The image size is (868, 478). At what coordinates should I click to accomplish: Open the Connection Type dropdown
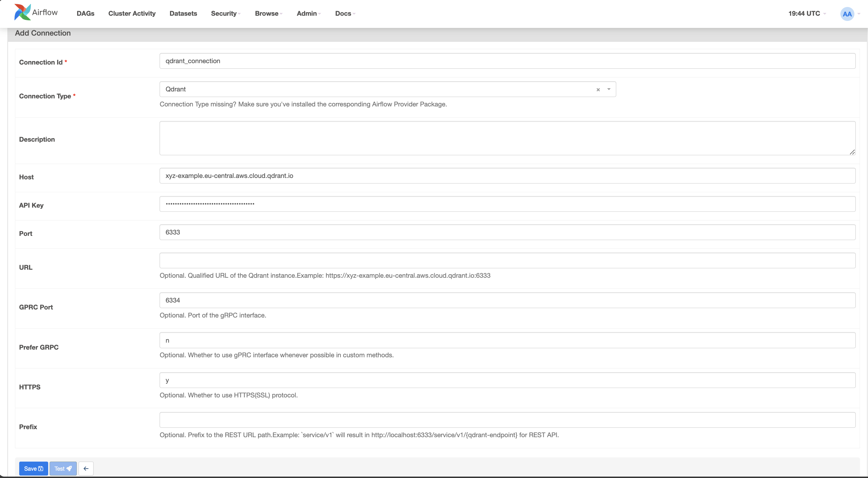point(609,89)
